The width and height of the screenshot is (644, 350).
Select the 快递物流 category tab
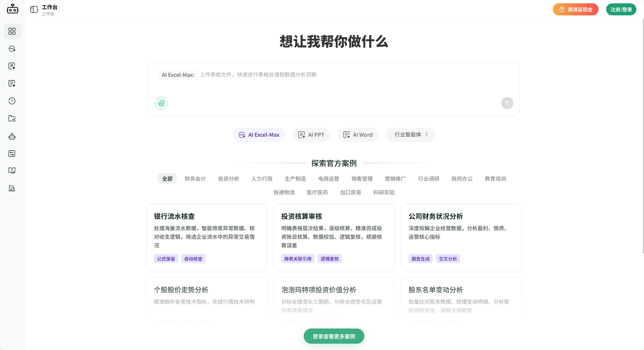tap(284, 192)
